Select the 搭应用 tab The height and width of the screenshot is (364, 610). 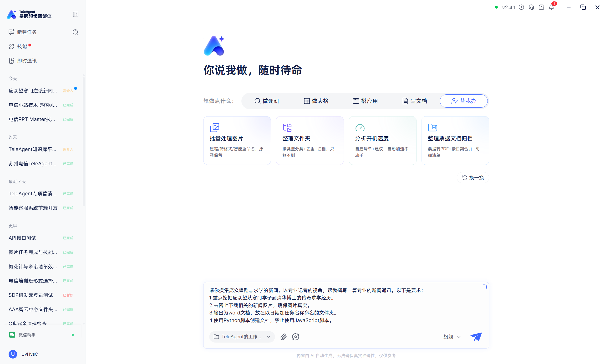click(365, 101)
